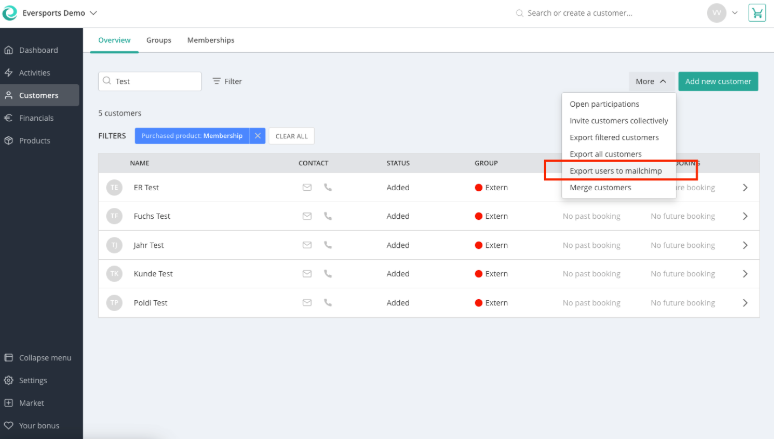Click the ER Test avatar
Screen dimensions: 776x439
(114, 188)
